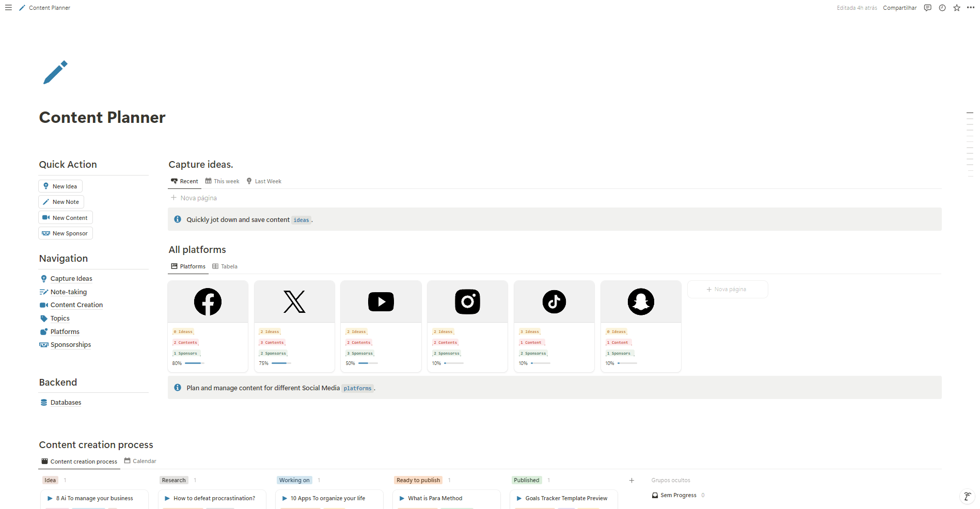Open the comments icon in top bar
Image resolution: width=980 pixels, height=509 pixels.
[x=927, y=8]
